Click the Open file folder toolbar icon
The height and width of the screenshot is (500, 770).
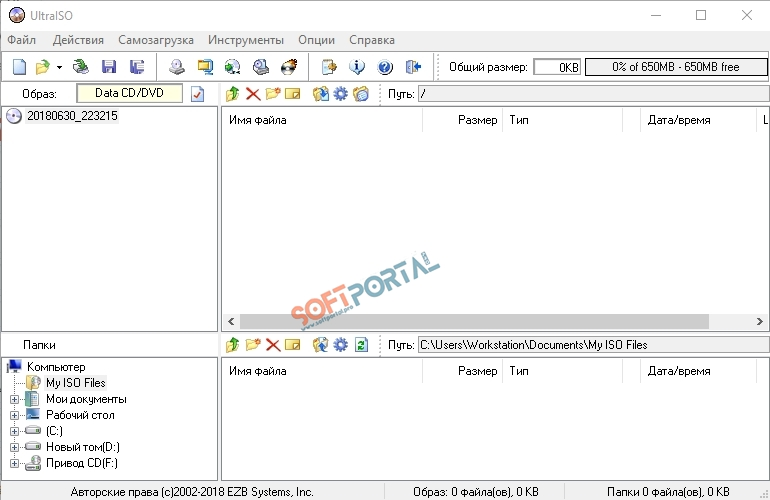(43, 67)
